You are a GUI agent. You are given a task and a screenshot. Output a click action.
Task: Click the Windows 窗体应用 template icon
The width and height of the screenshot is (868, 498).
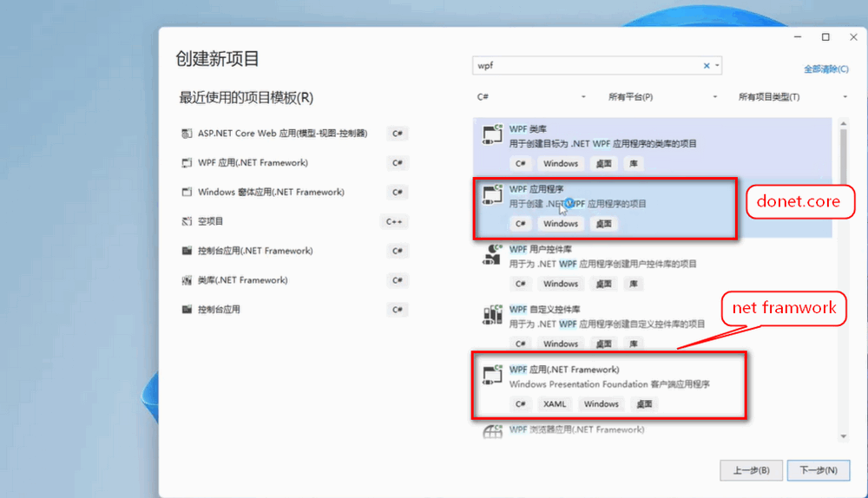tap(187, 192)
